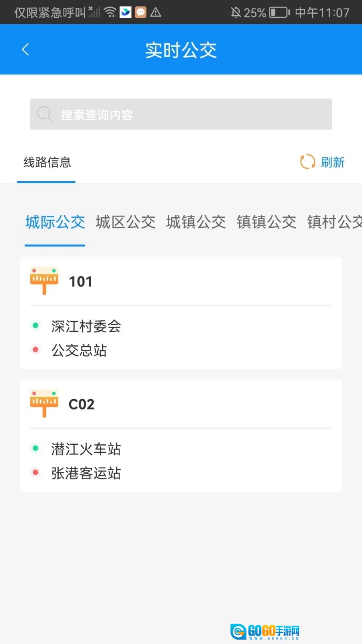Image resolution: width=362 pixels, height=644 pixels.
Task: Focus the 搜索查询内容 search field
Action: (x=181, y=114)
